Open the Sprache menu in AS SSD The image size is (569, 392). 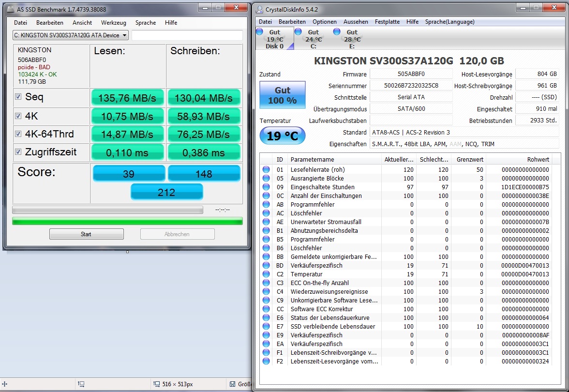coord(146,22)
